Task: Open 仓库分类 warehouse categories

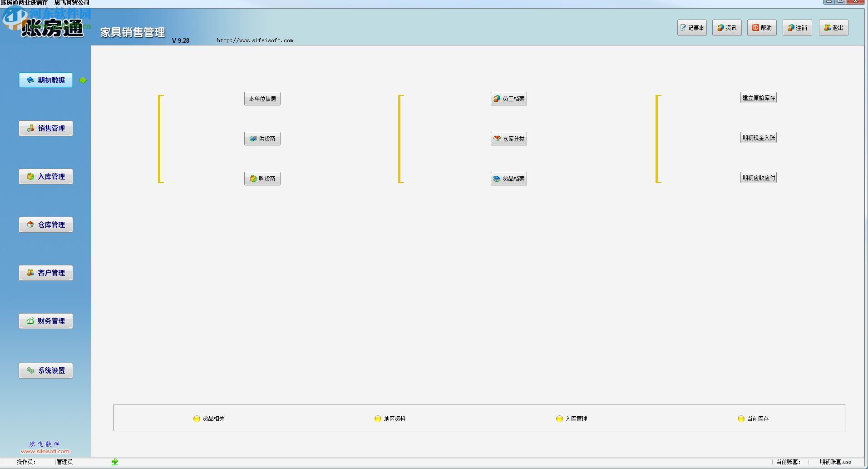Action: 509,139
